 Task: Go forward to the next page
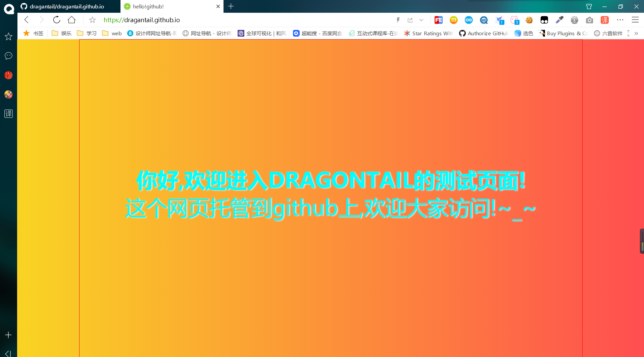tap(41, 20)
